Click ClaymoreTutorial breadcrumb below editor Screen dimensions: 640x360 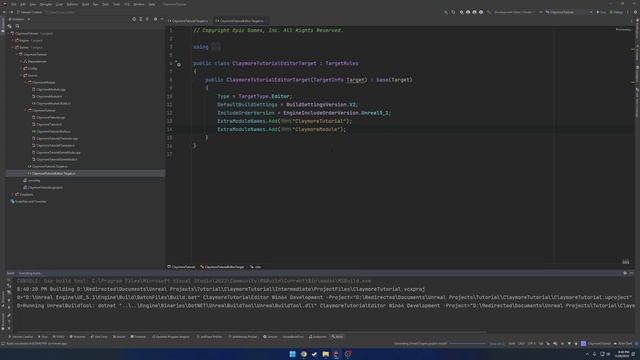181,267
